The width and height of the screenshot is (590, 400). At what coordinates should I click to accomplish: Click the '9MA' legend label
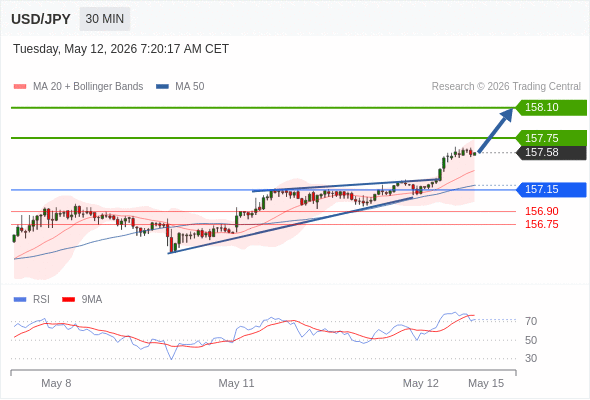click(x=92, y=300)
